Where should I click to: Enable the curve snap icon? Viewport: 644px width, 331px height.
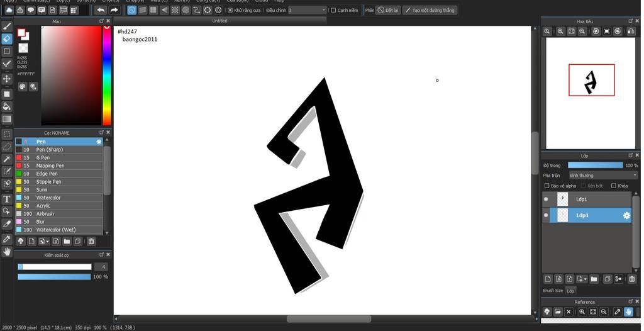(x=197, y=10)
